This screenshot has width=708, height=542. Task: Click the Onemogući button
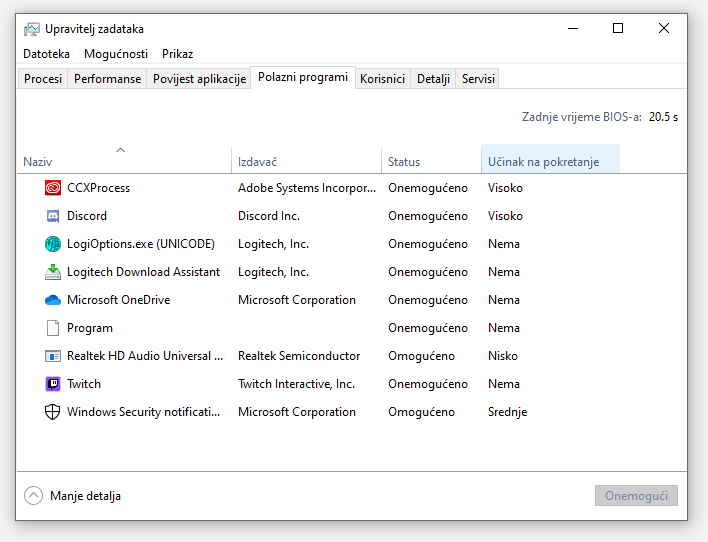click(x=636, y=496)
